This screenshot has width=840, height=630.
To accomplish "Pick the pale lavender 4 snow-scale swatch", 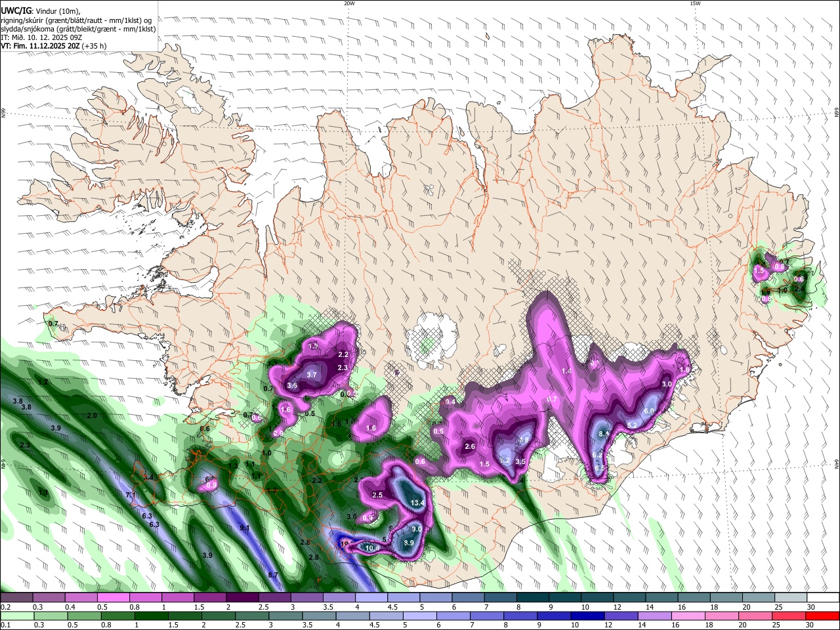I will click(373, 598).
